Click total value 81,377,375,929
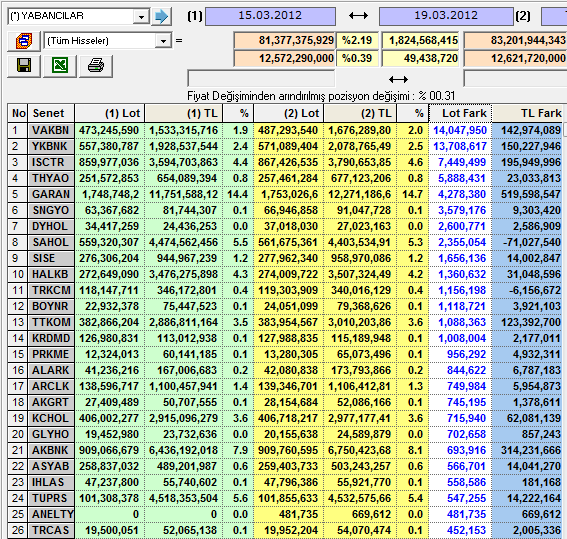 pos(285,40)
